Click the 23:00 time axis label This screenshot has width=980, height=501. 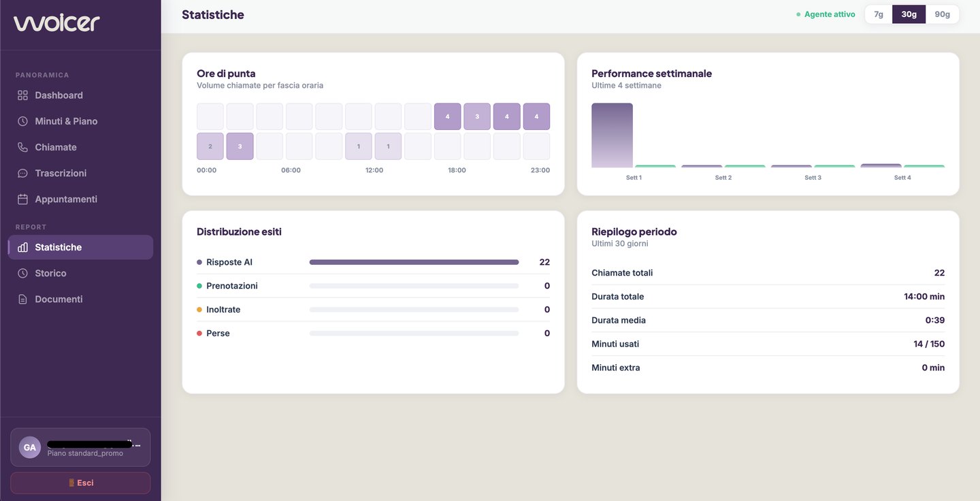point(540,170)
